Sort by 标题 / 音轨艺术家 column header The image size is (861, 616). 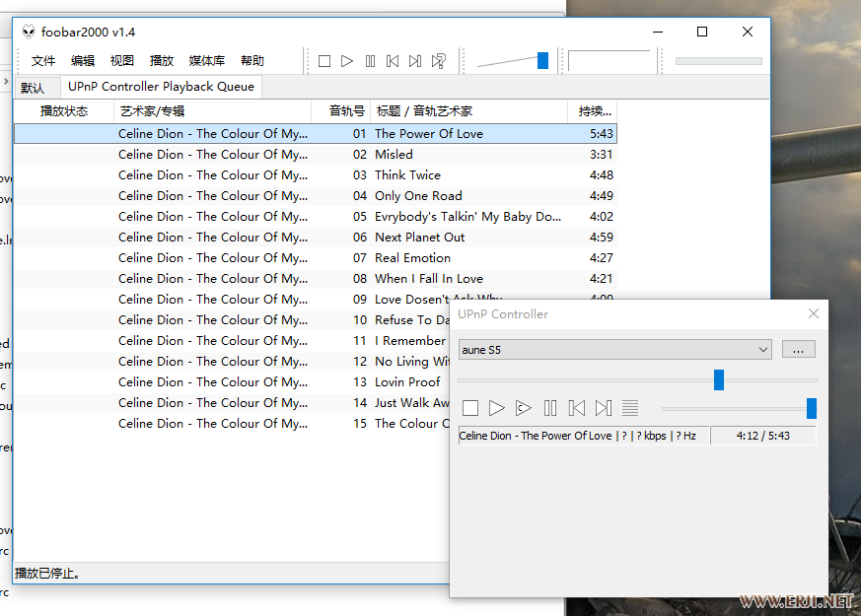click(469, 111)
